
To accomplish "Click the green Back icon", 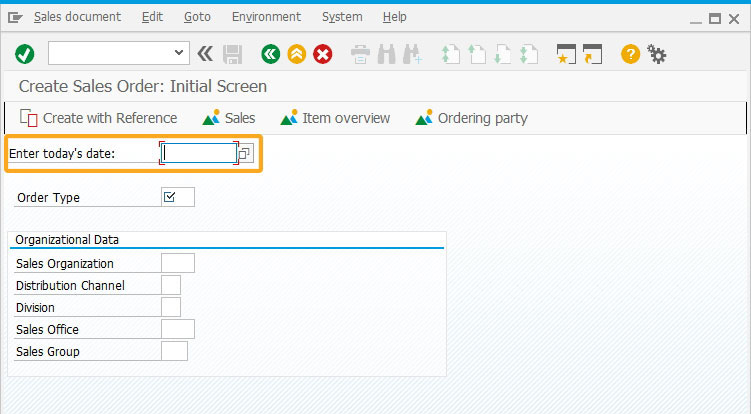I will (271, 54).
